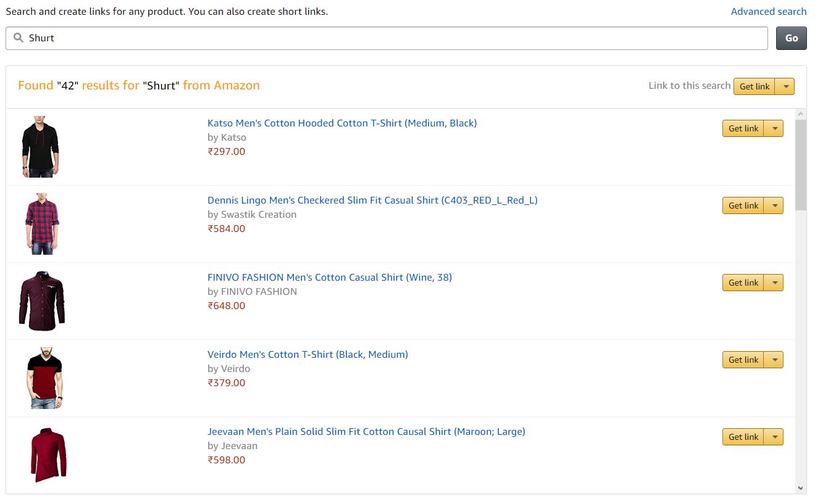Click price ₹297.00 of Katso shirt

coord(227,152)
